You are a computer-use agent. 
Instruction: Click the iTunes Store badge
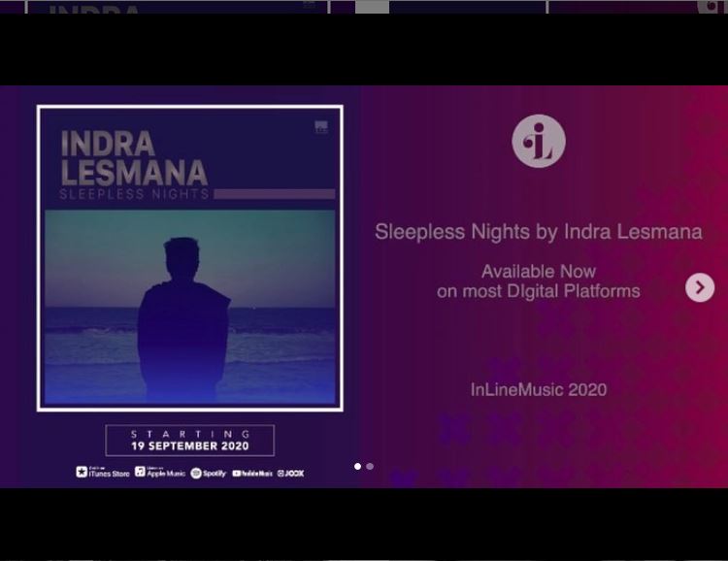coord(103,473)
